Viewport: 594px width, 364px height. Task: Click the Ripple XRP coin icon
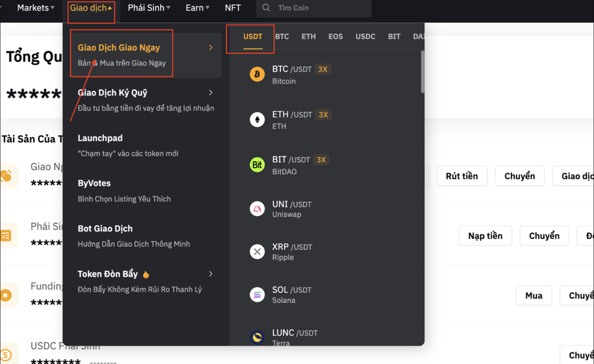coord(257,252)
